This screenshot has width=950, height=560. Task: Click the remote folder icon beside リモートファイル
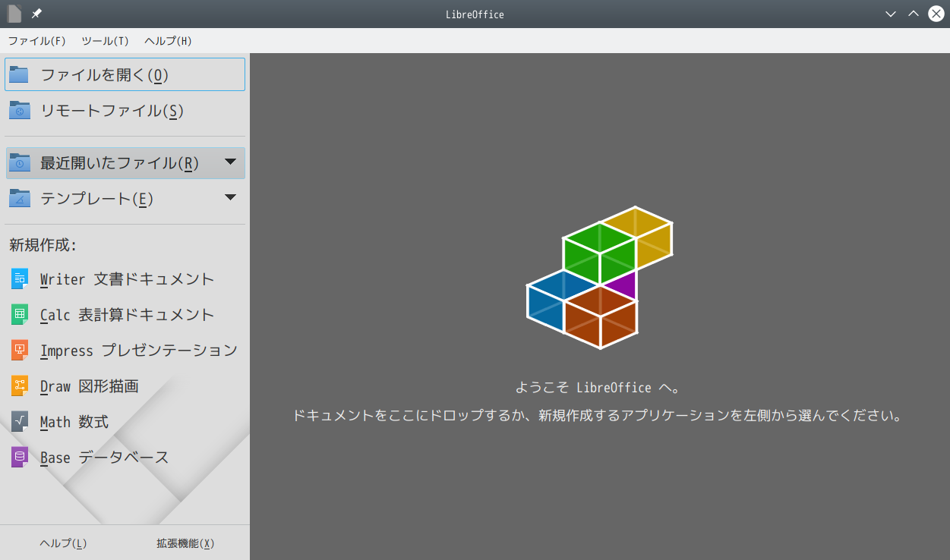20,111
